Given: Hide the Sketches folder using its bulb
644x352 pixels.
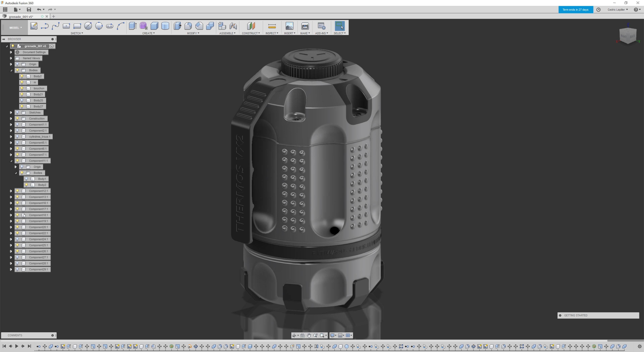Looking at the screenshot, I should tap(17, 112).
